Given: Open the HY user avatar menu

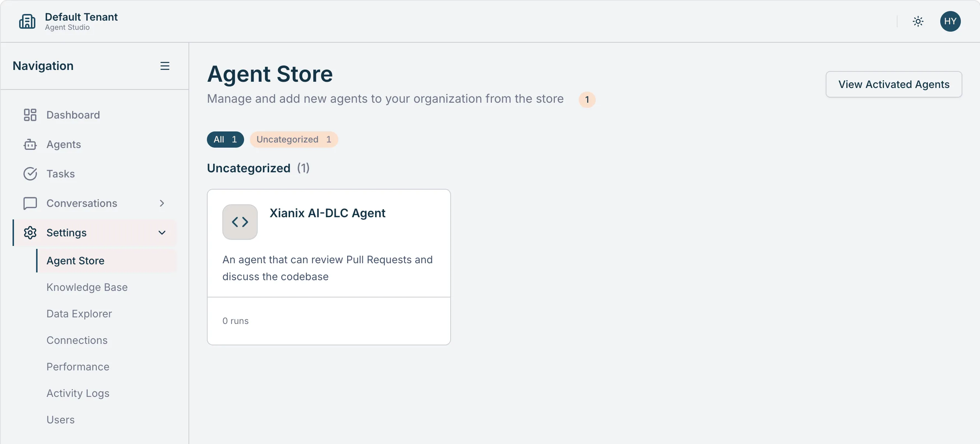Looking at the screenshot, I should [950, 21].
